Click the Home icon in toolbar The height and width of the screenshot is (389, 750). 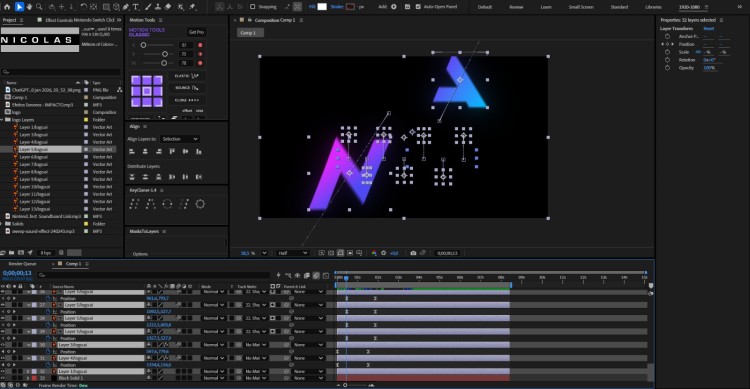[7, 7]
